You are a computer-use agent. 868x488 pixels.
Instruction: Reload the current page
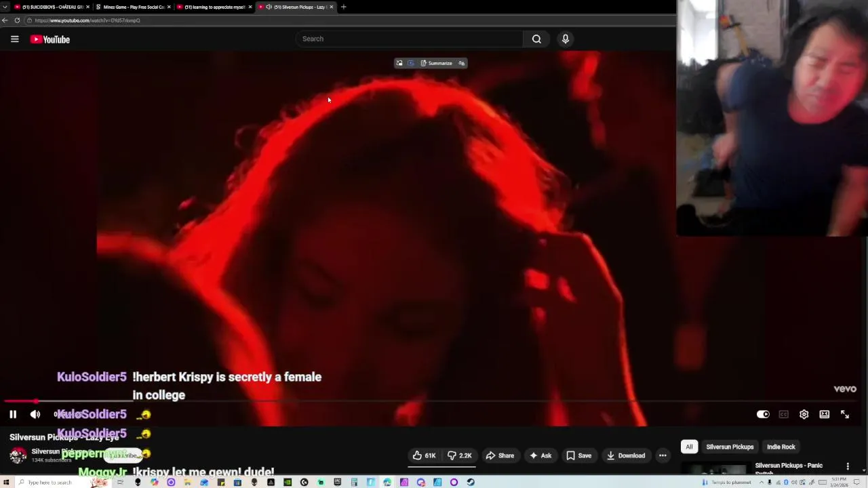(18, 20)
